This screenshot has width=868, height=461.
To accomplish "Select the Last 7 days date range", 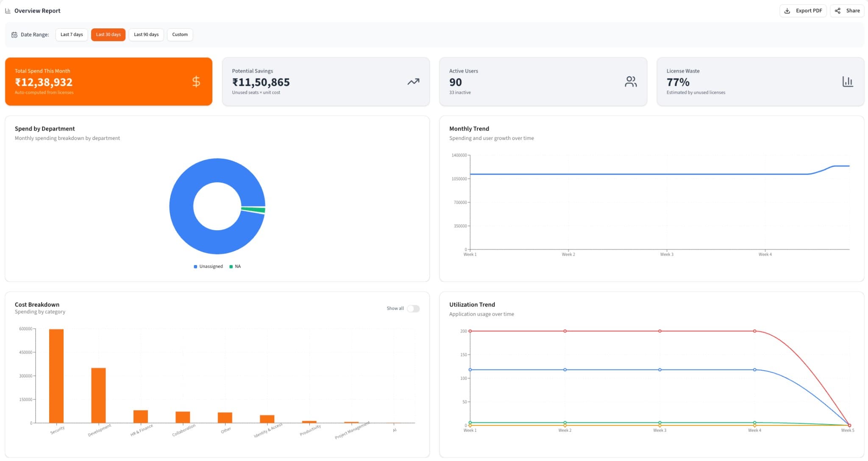I will [x=71, y=34].
